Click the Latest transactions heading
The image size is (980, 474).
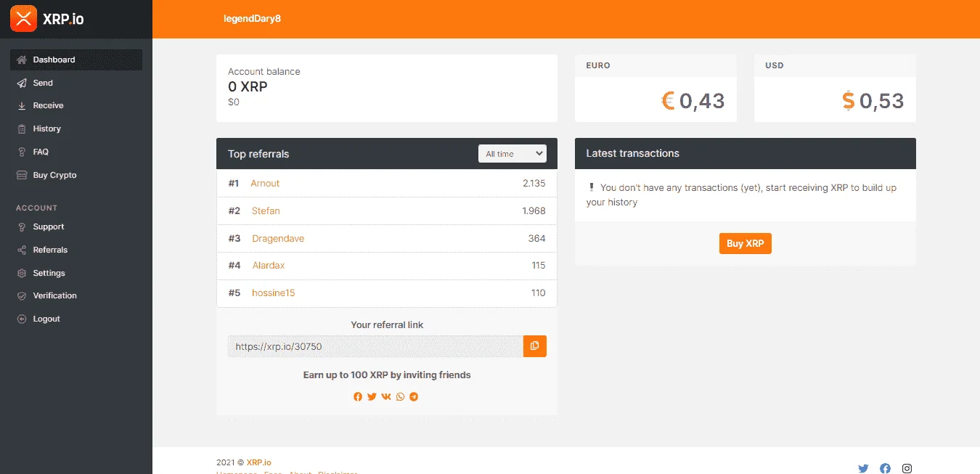[x=633, y=154]
